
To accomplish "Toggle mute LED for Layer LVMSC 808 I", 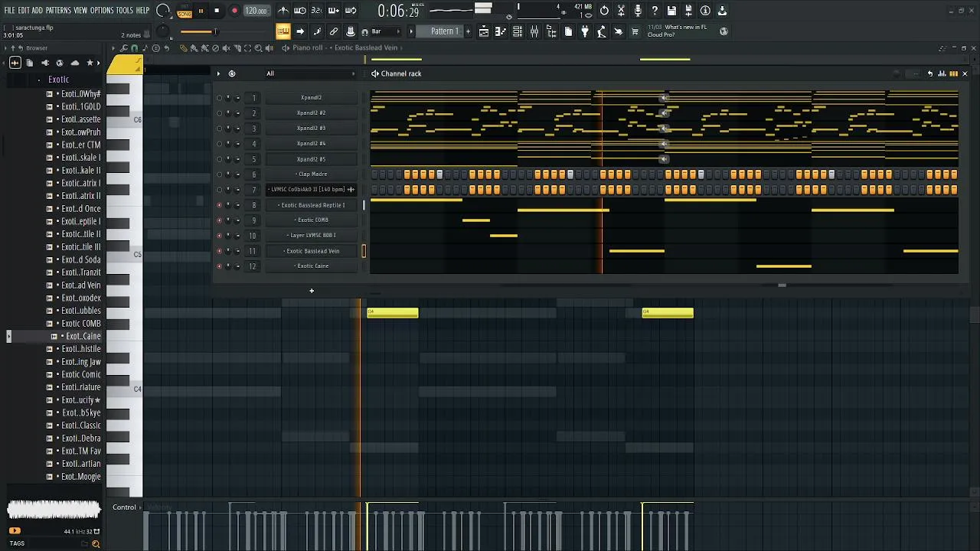I will 220,236.
